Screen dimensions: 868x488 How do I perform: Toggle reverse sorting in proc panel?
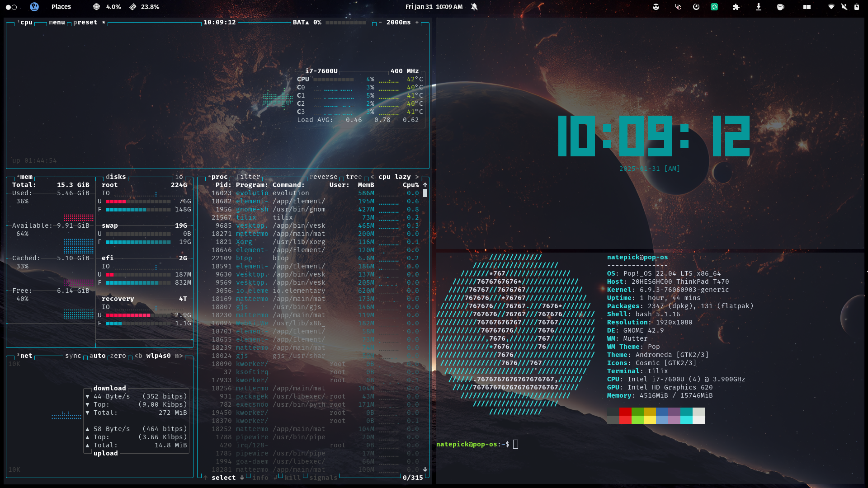[323, 177]
